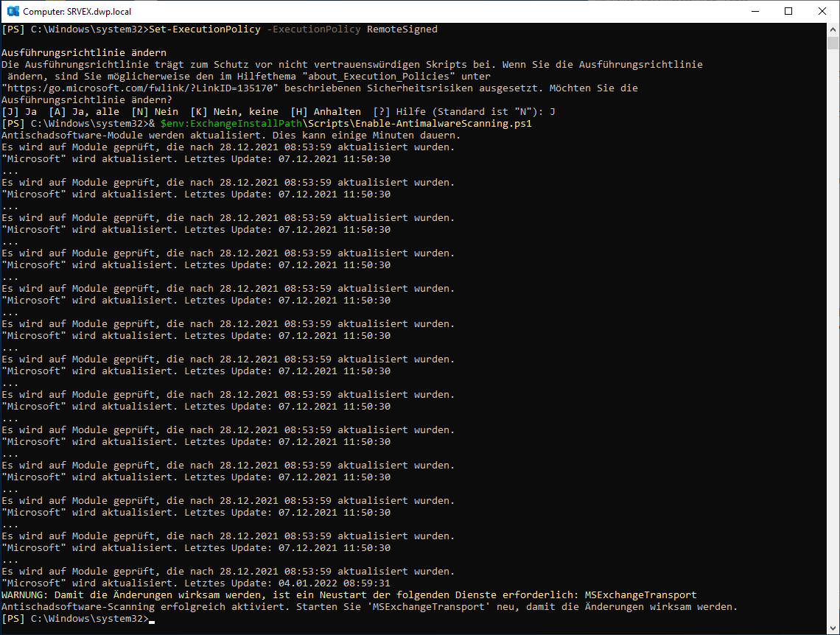Click the '[?] Hilfe' prompt option
The image size is (840, 635).
402,111
